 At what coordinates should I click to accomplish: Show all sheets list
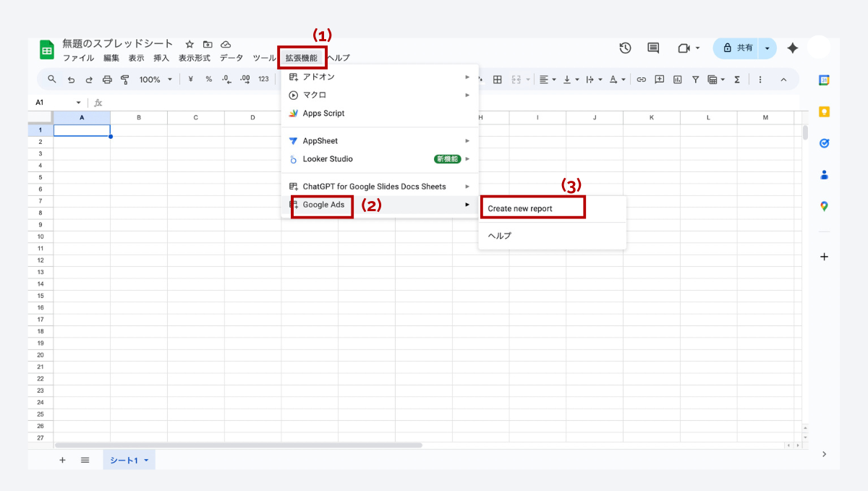[85, 460]
